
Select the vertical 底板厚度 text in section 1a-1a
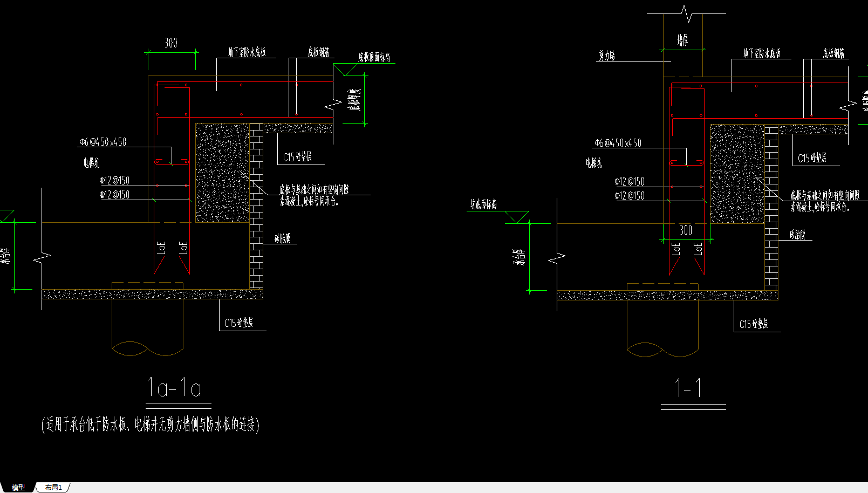[354, 99]
